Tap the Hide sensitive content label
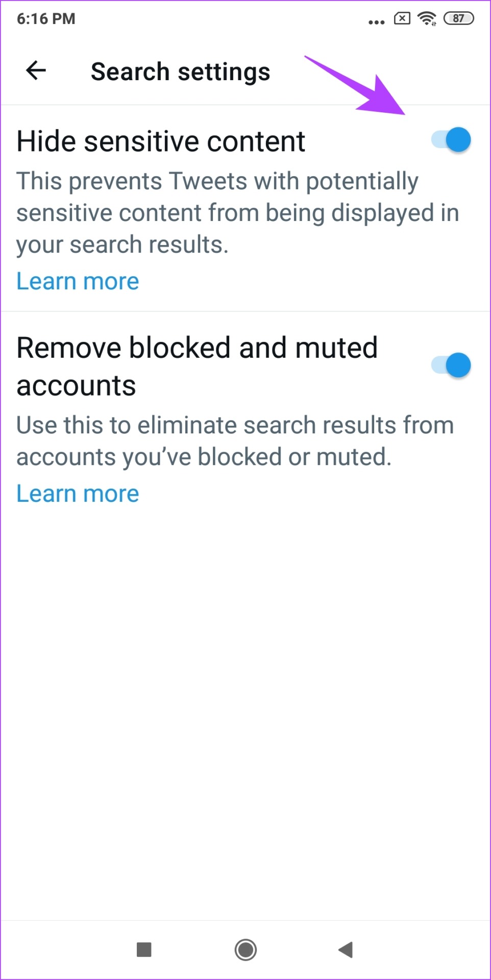Screen dimensions: 491x980 pos(161,141)
